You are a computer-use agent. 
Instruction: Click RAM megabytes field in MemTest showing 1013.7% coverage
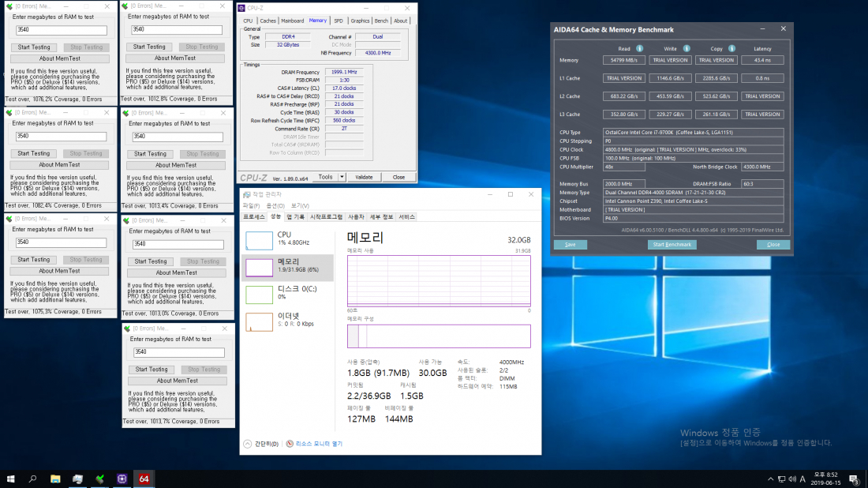click(179, 351)
